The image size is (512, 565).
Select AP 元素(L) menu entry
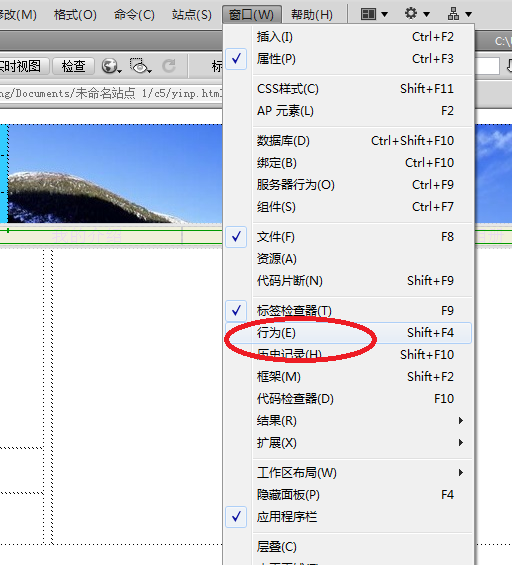(348, 111)
